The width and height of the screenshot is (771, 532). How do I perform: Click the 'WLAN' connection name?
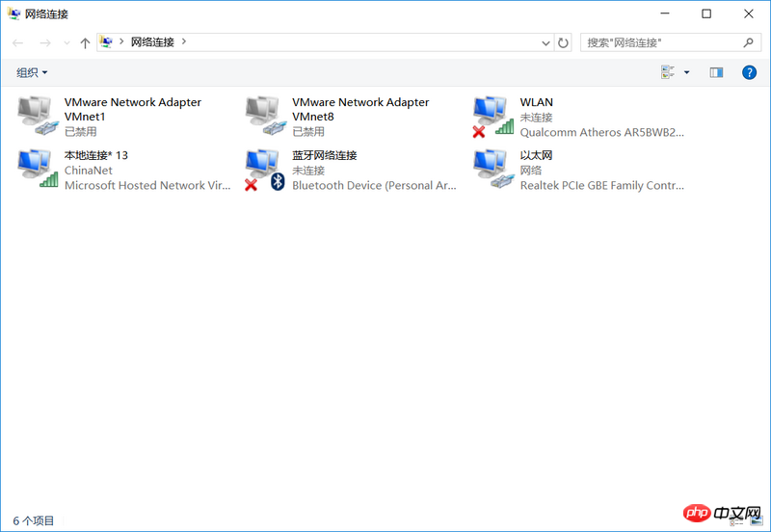tap(537, 102)
